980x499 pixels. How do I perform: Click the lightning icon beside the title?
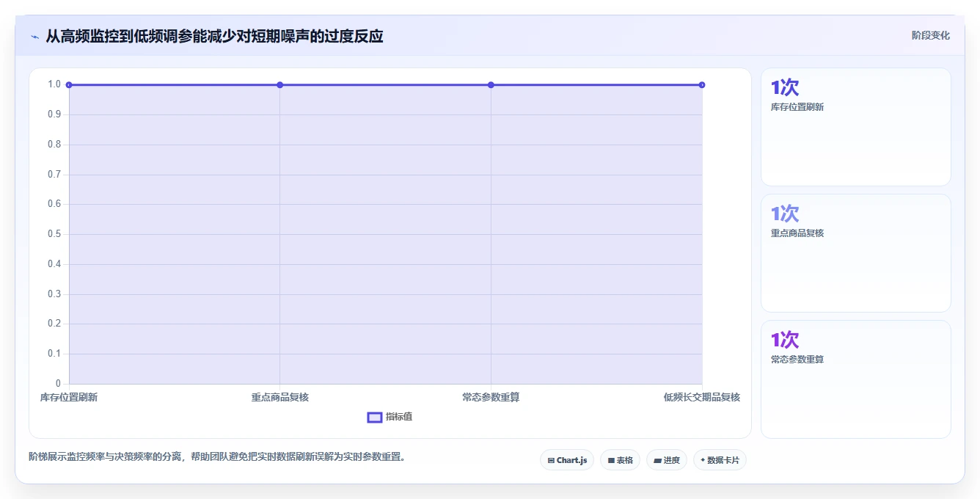[34, 36]
